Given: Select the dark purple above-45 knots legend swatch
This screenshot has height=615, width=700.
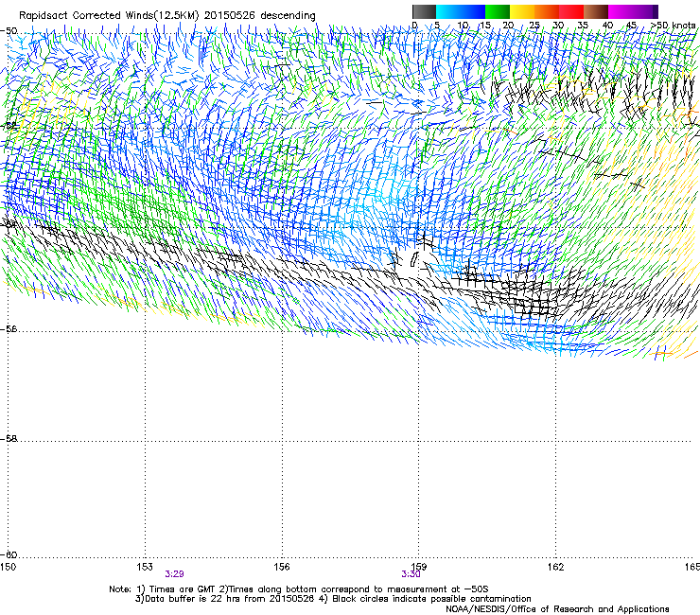Looking at the screenshot, I should tap(645, 11).
